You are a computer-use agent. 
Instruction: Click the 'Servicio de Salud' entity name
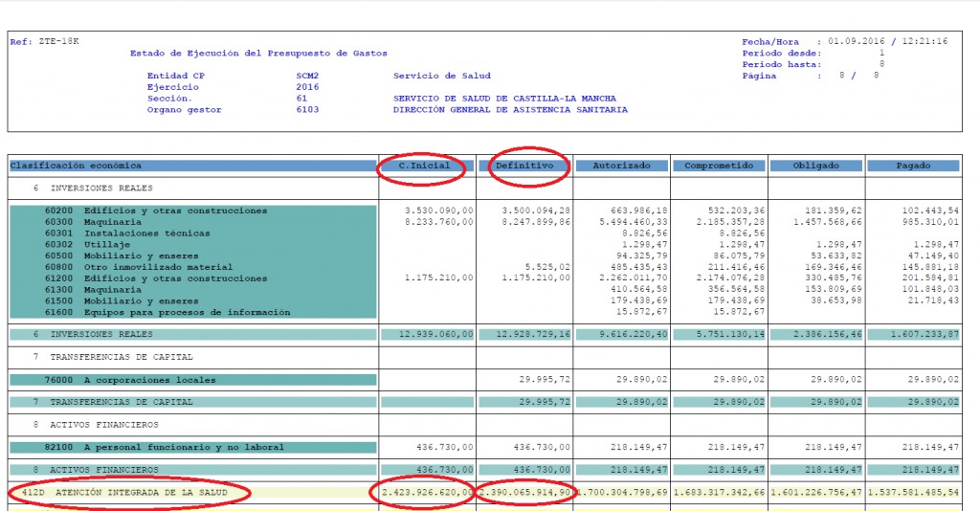point(442,76)
